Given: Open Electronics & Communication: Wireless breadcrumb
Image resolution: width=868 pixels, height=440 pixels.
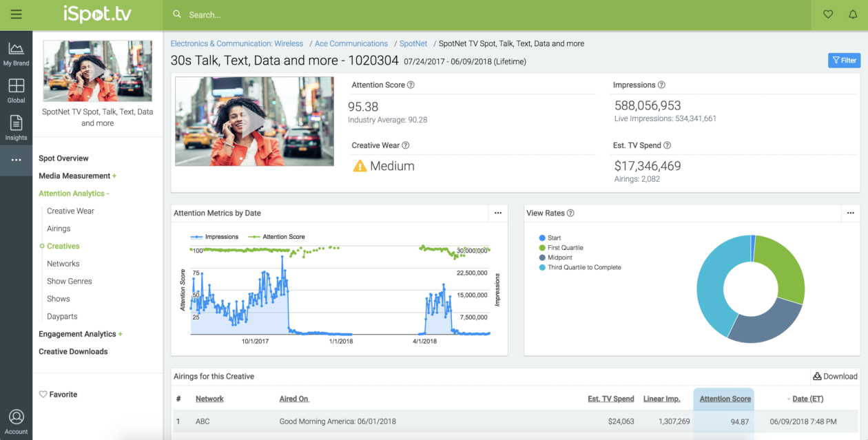Looking at the screenshot, I should click(237, 43).
